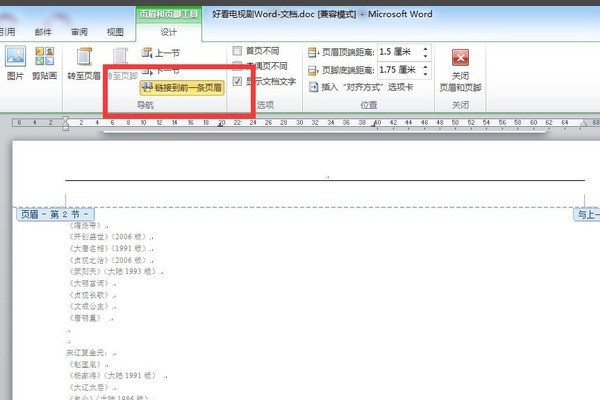Image resolution: width=600 pixels, height=400 pixels.
Task: Click the line 《贞观之治》(2006 版)
Action: pyautogui.click(x=110, y=260)
